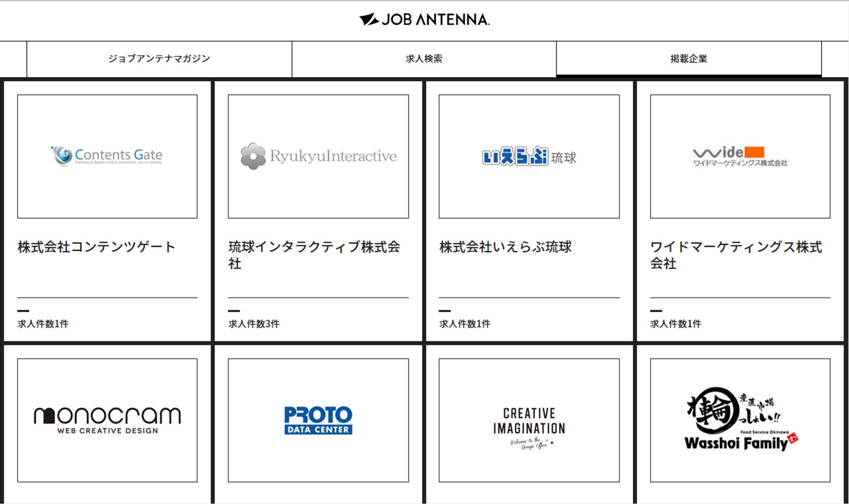The image size is (849, 504).
Task: Click the Contents Gate logo thumbnail
Action: tap(107, 156)
